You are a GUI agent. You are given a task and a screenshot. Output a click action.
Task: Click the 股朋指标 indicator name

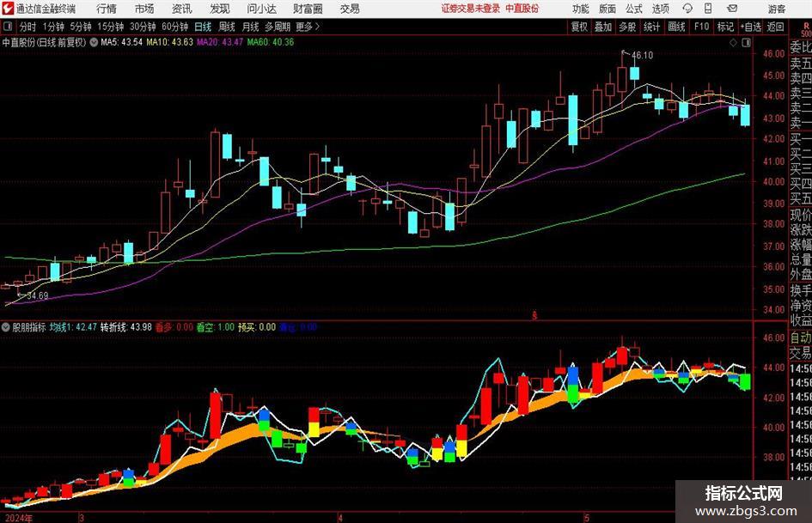[29, 327]
